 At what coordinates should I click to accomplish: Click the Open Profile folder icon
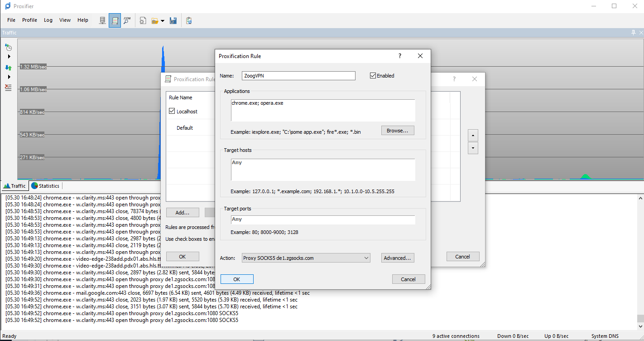point(155,20)
